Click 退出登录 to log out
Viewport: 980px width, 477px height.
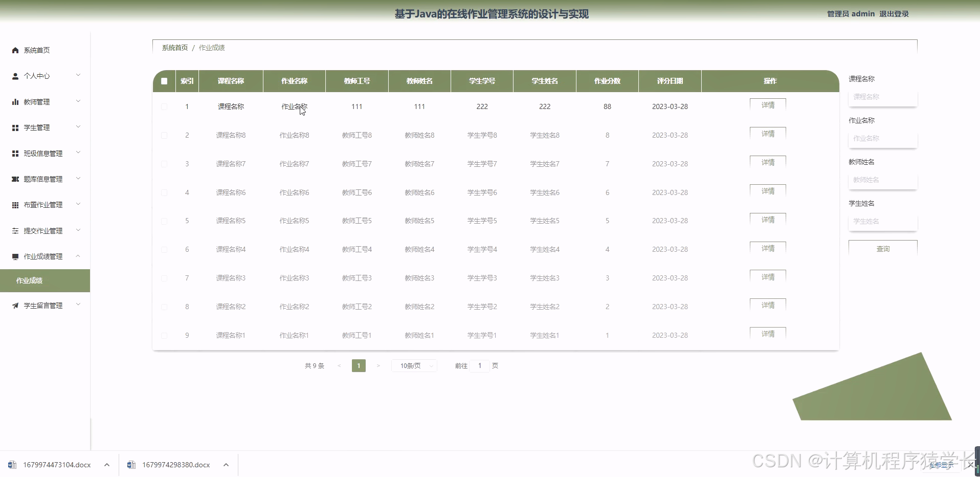point(894,14)
